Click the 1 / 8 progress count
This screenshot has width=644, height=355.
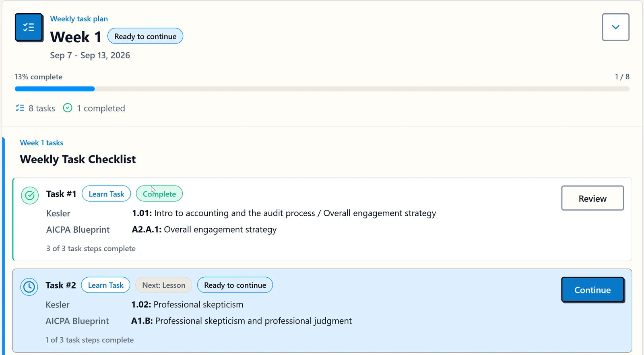pyautogui.click(x=622, y=76)
